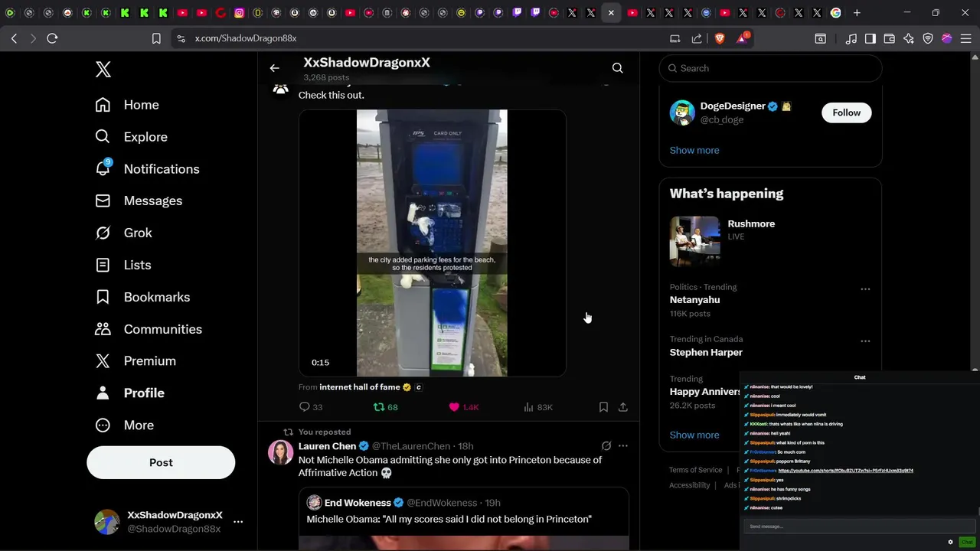
Task: Go back in browser
Action: coord(15,38)
